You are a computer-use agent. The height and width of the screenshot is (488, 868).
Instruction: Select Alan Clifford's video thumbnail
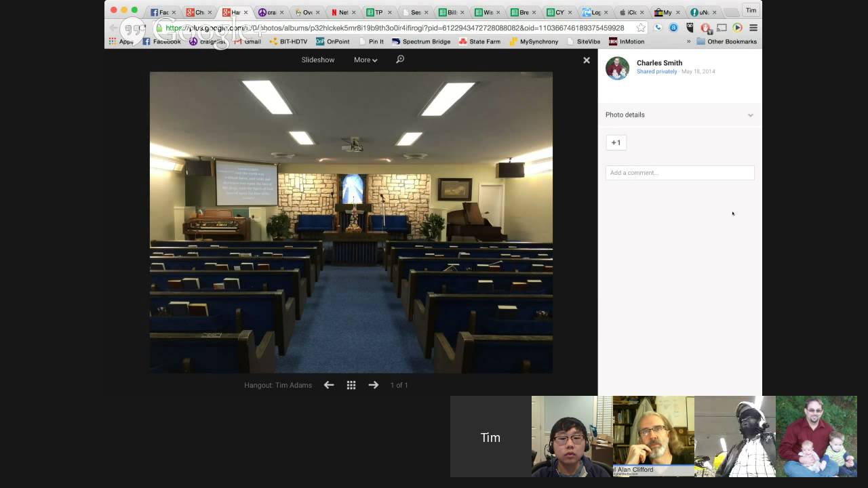[654, 436]
